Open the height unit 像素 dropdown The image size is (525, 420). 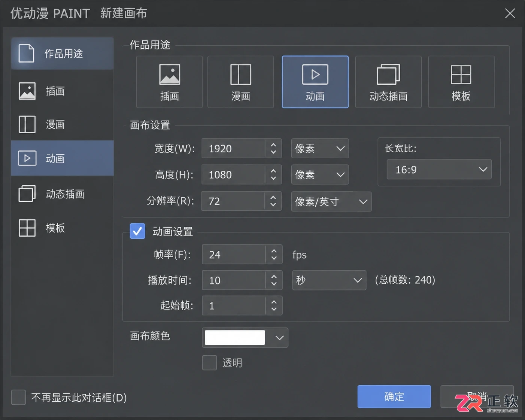click(x=320, y=174)
